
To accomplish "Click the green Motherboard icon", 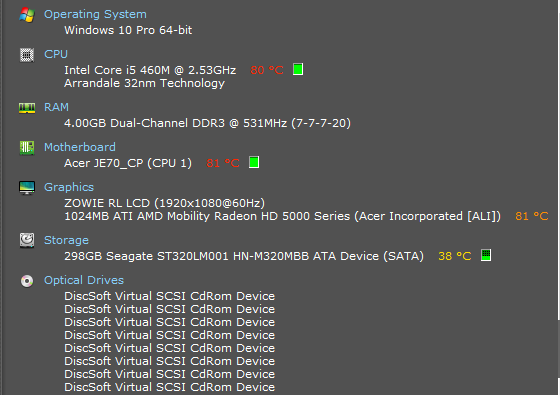I will [27, 148].
